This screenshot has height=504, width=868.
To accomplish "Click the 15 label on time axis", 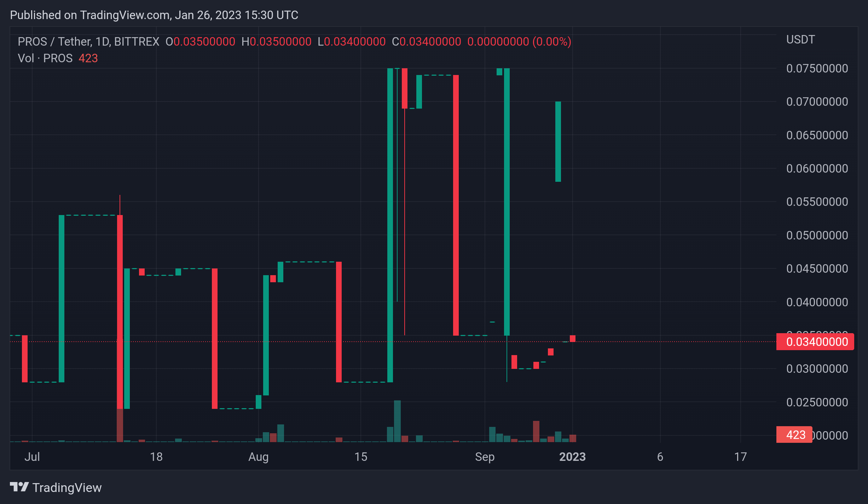I will [x=361, y=457].
